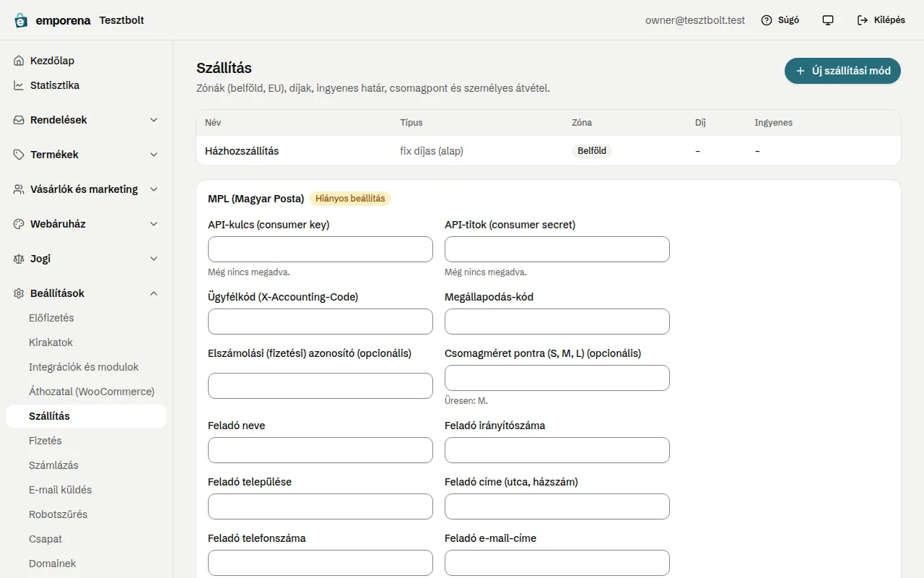Image resolution: width=924 pixels, height=578 pixels.
Task: Open Csapat settings page
Action: click(86, 539)
